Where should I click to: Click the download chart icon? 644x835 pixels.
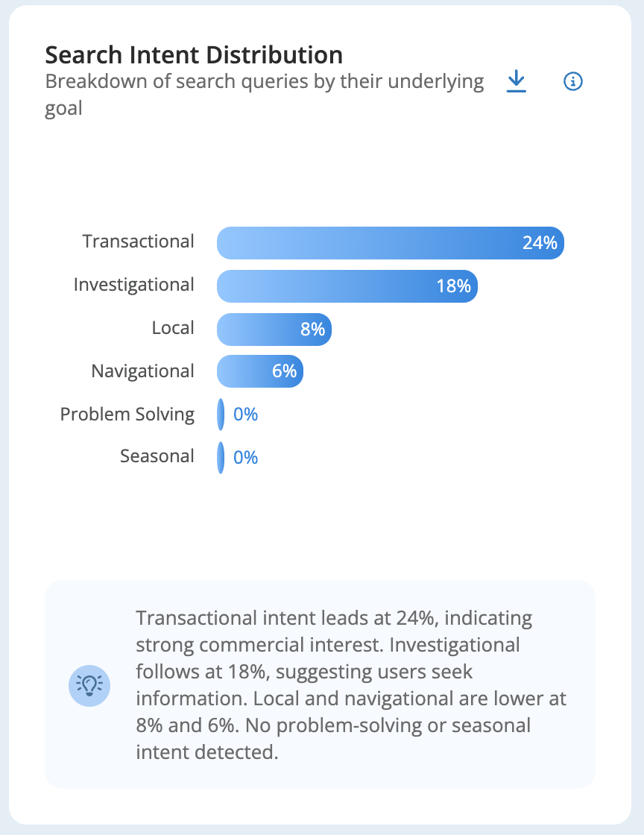click(517, 81)
